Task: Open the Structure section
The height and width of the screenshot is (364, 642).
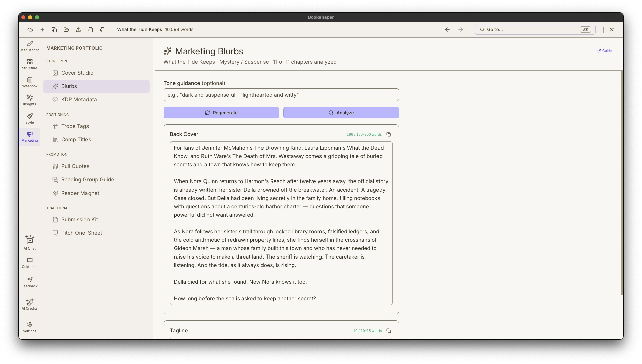Action: (x=30, y=64)
